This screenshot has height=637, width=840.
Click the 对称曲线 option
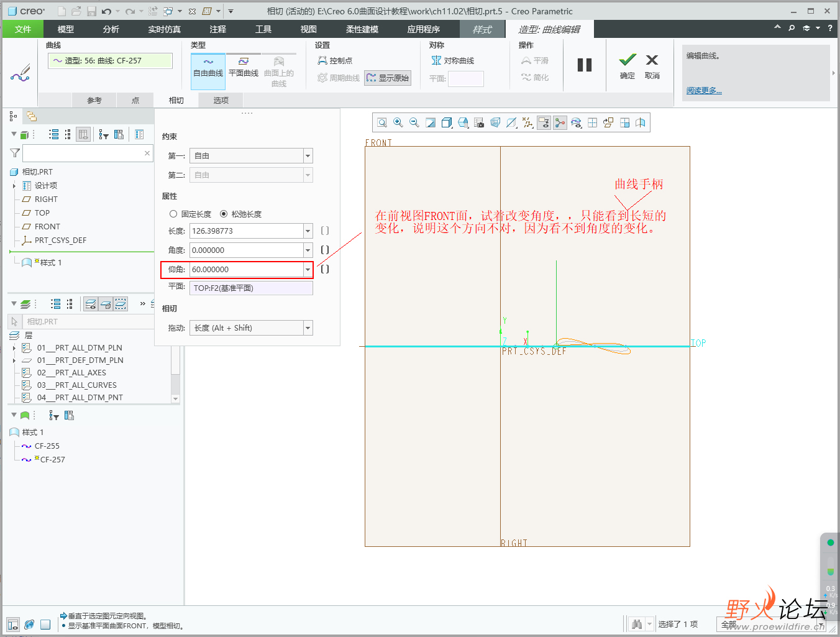[453, 60]
